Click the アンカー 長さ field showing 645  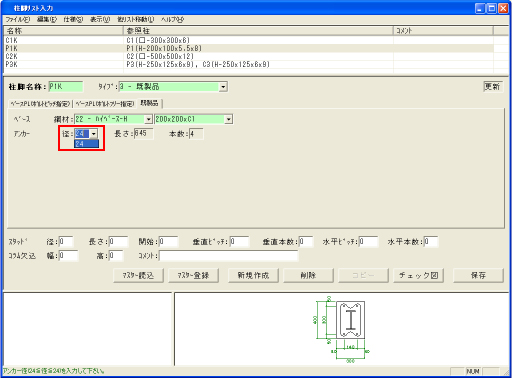point(144,134)
